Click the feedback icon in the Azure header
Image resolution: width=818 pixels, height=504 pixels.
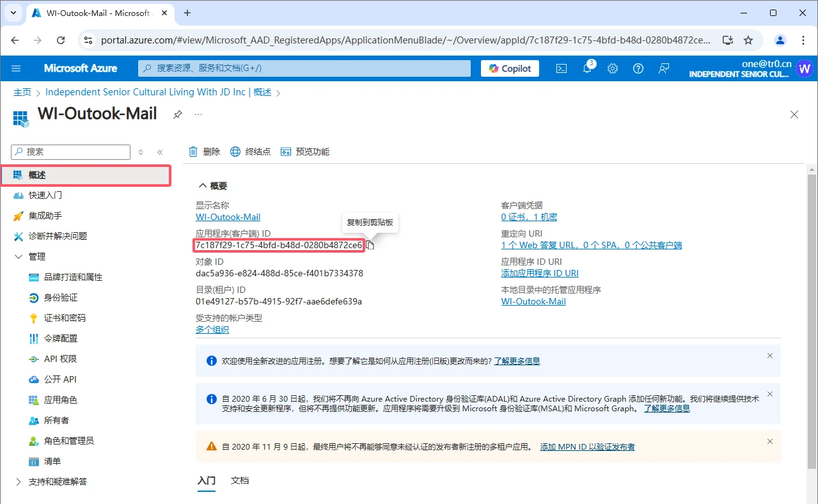(664, 68)
